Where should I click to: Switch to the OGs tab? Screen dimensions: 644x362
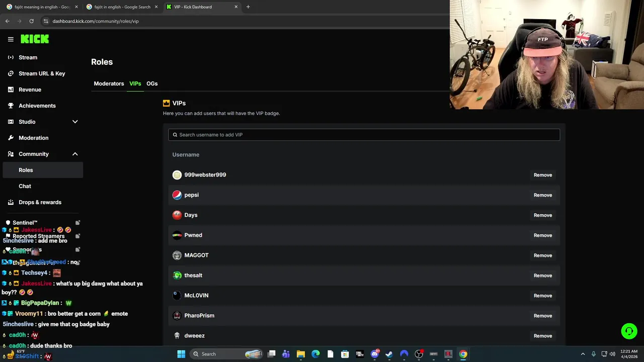point(152,83)
